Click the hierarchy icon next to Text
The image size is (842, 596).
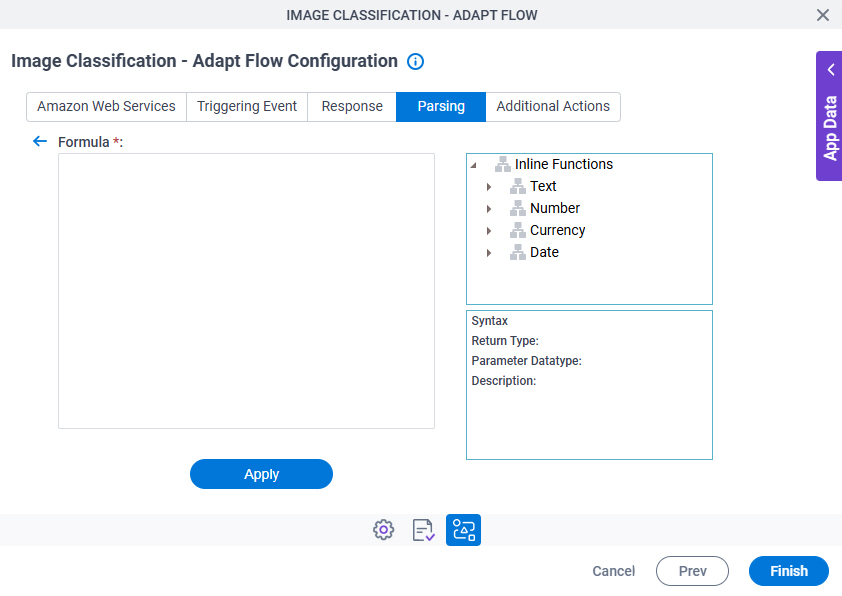click(x=518, y=186)
